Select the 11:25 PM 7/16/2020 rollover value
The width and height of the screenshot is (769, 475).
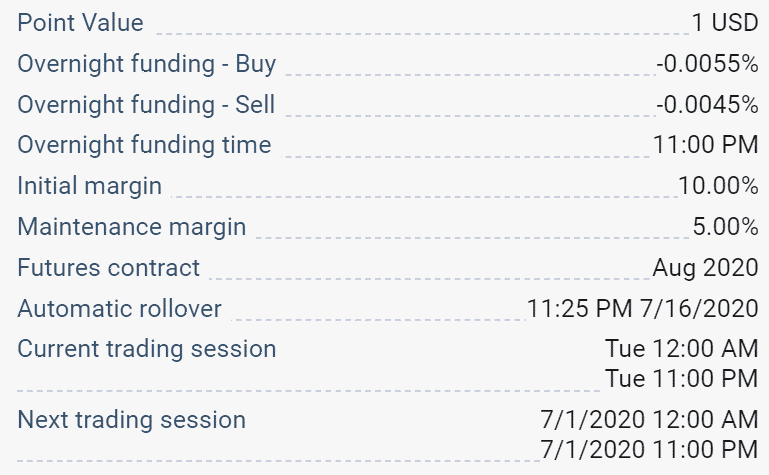point(642,309)
